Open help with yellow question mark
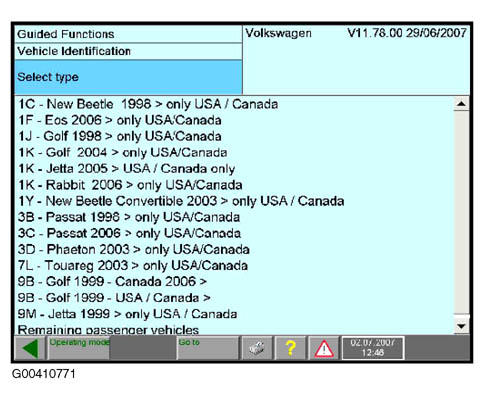Image resolution: width=484 pixels, height=393 pixels. click(x=290, y=348)
